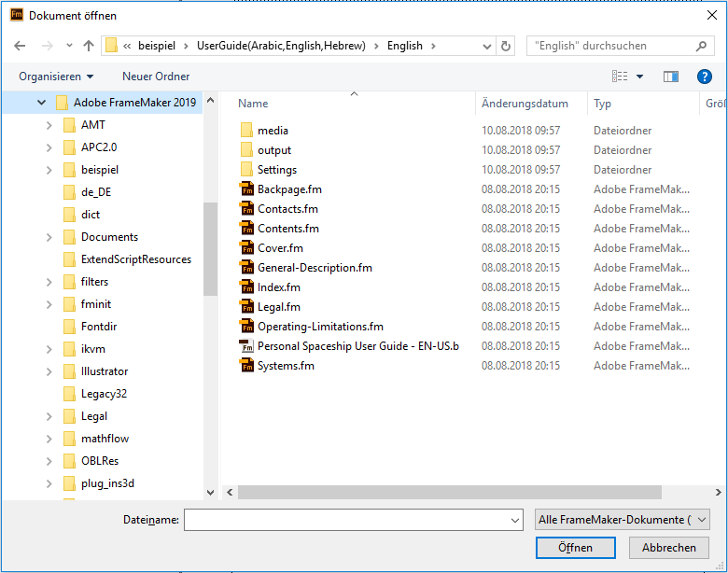The height and width of the screenshot is (573, 728).
Task: Select Backpage.fm file icon
Action: pyautogui.click(x=246, y=189)
